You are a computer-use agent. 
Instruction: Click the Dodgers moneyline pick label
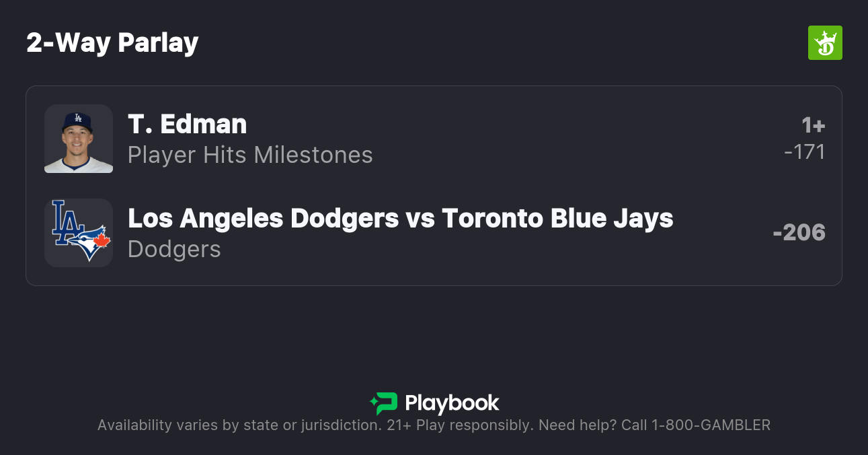(x=174, y=249)
